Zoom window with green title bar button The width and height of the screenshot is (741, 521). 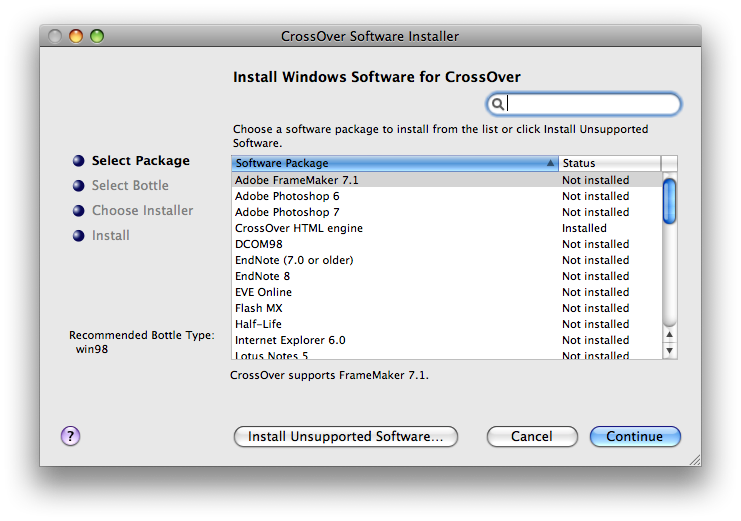pos(97,36)
